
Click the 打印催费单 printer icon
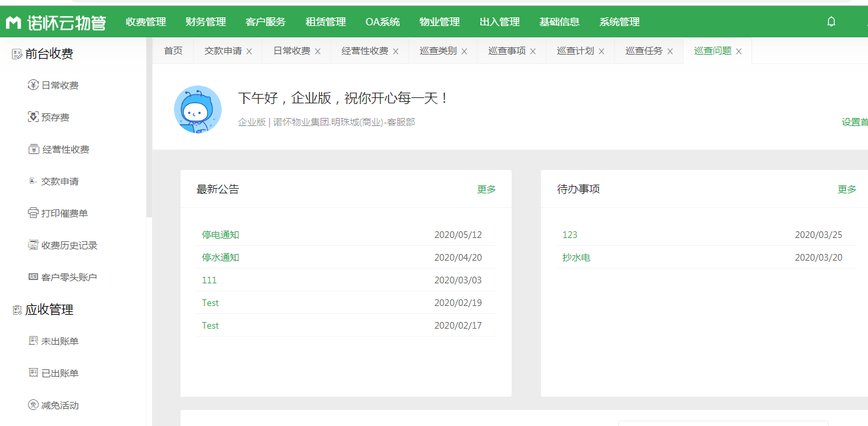click(33, 213)
